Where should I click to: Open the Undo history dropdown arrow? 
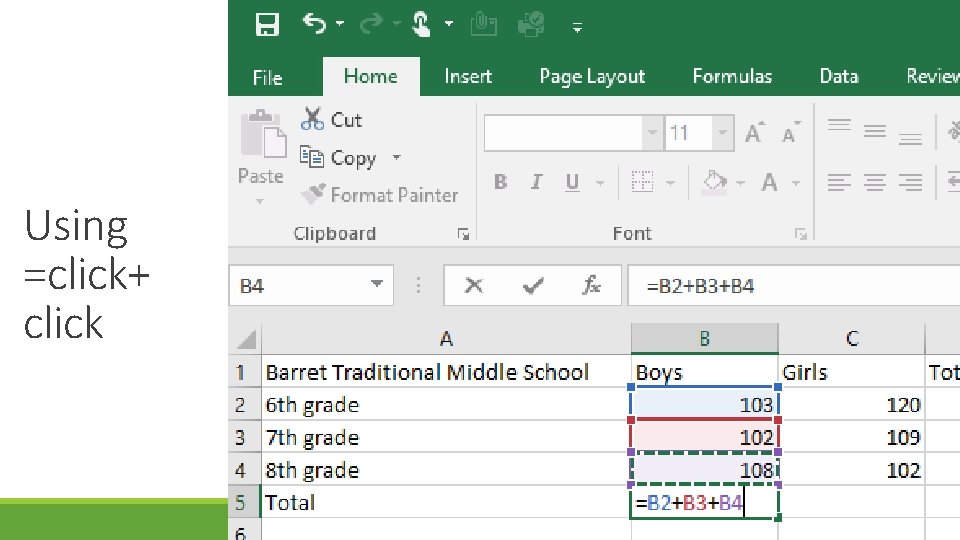coord(340,24)
